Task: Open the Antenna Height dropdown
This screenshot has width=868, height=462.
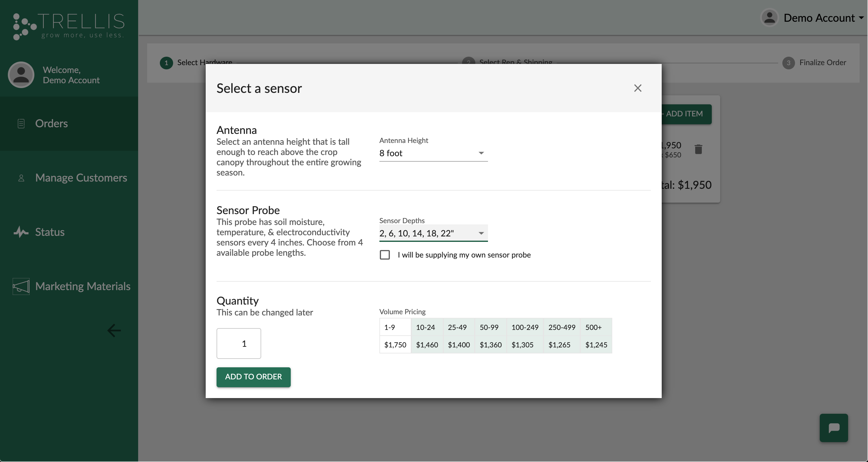Action: point(433,153)
